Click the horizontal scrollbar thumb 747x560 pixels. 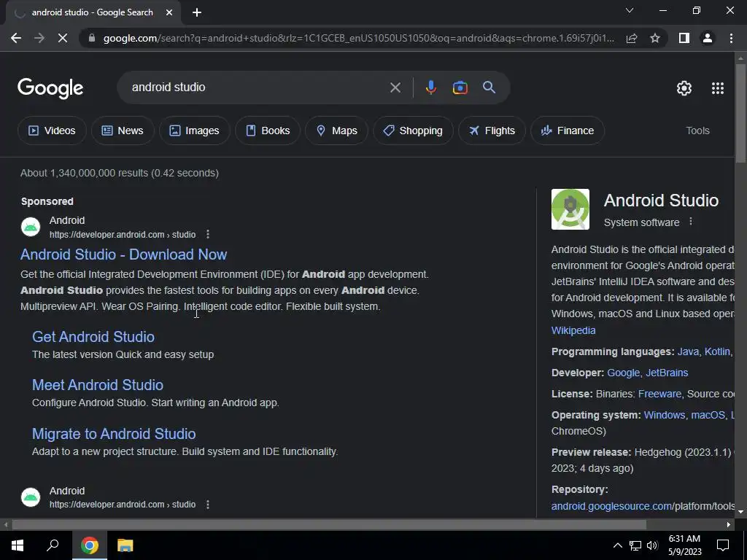click(329, 525)
